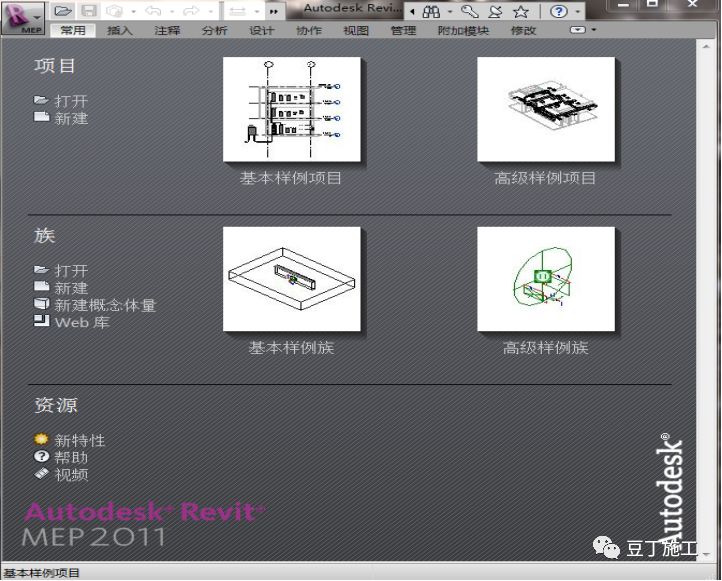Click the new file icon beside 新建 under 项目
Viewport: 722px width, 581px height.
pos(41,116)
